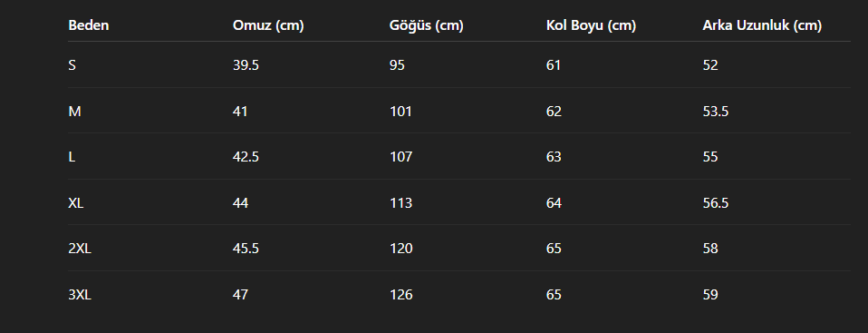This screenshot has width=868, height=333.
Task: Select the 2XL size row label
Action: 80,249
